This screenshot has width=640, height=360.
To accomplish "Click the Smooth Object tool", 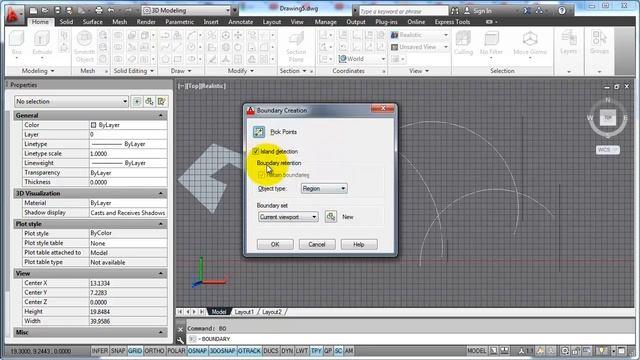I will point(84,46).
